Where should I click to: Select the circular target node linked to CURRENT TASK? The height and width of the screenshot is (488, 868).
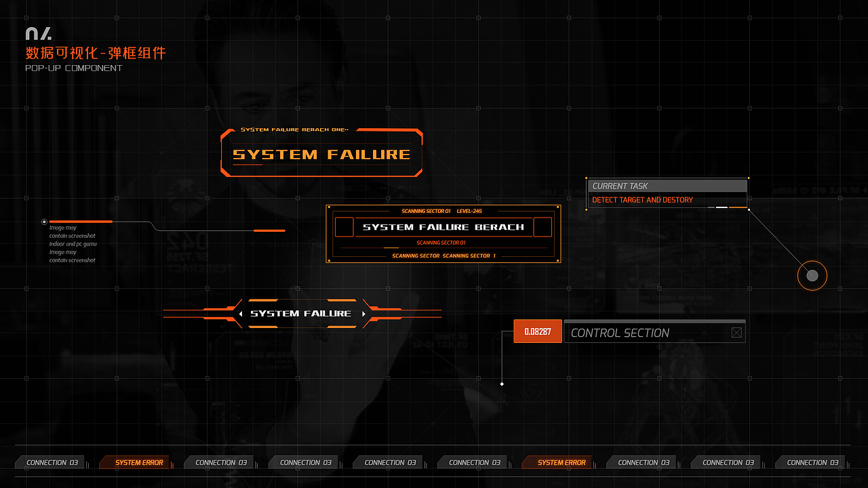click(812, 276)
